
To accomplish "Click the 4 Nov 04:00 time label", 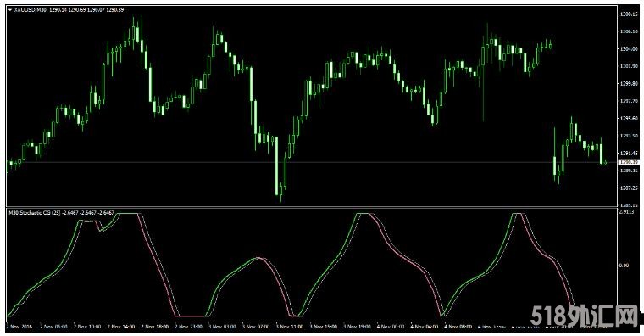I will tap(424, 327).
